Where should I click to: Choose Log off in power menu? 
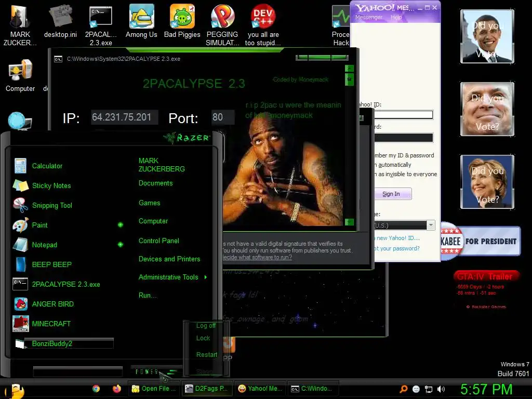206,326
